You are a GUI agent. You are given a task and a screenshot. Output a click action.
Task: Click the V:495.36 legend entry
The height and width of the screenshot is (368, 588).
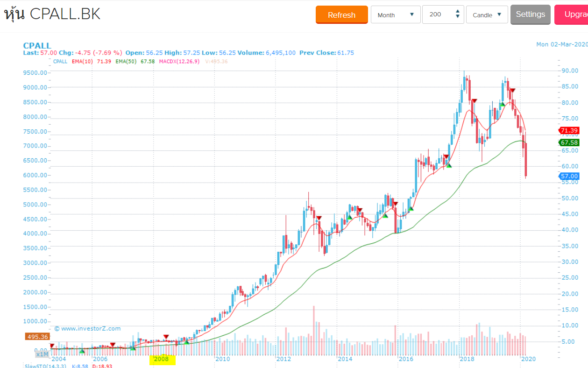click(x=217, y=62)
